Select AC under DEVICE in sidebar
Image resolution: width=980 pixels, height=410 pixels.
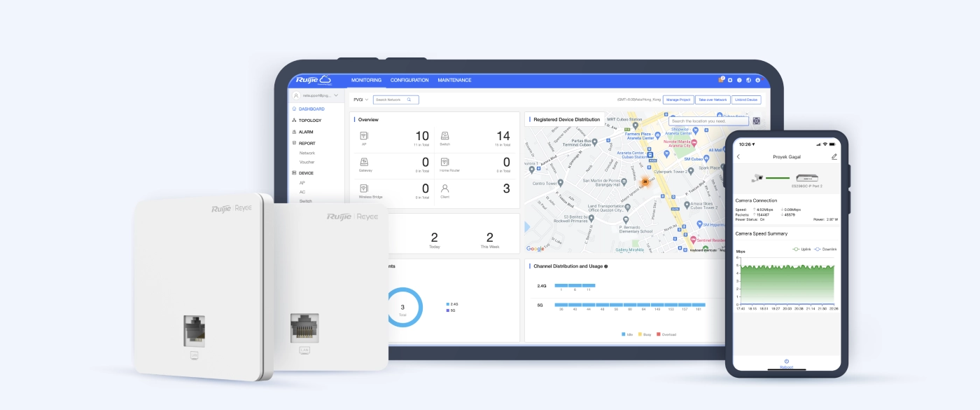click(302, 192)
